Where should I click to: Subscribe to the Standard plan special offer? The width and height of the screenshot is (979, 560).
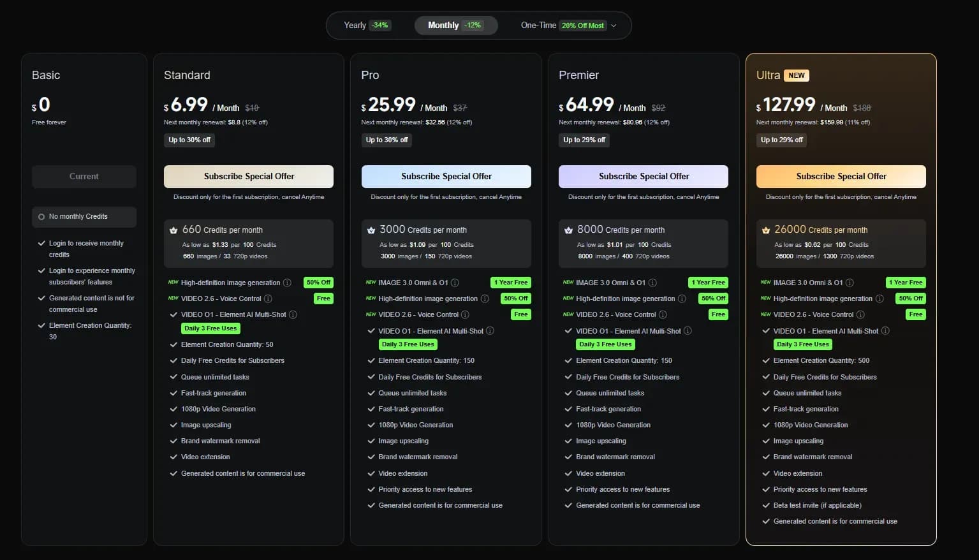(x=249, y=177)
